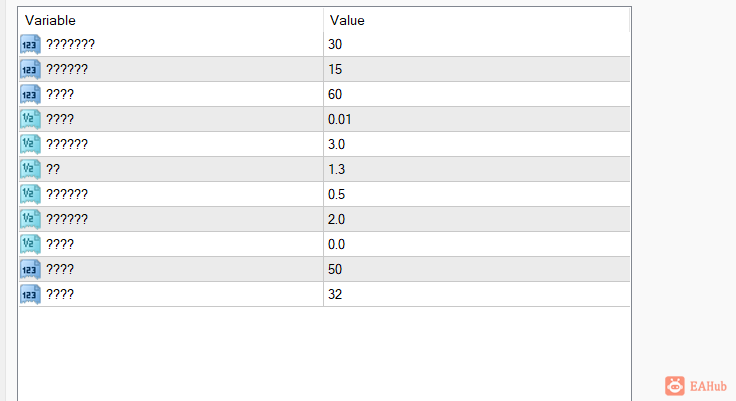Screen dimensions: 736x401
Task: Select the value field showing 30
Action: pyautogui.click(x=476, y=44)
